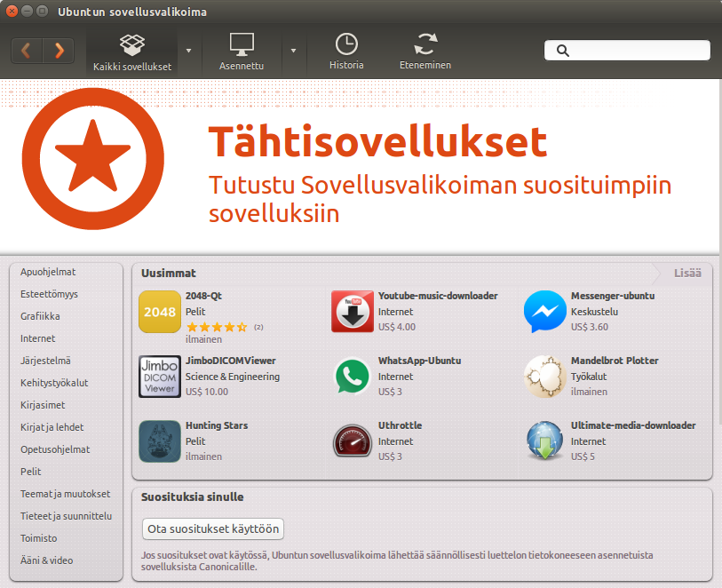
Task: Show Kaikki sovellukset view
Action: pyautogui.click(x=132, y=51)
